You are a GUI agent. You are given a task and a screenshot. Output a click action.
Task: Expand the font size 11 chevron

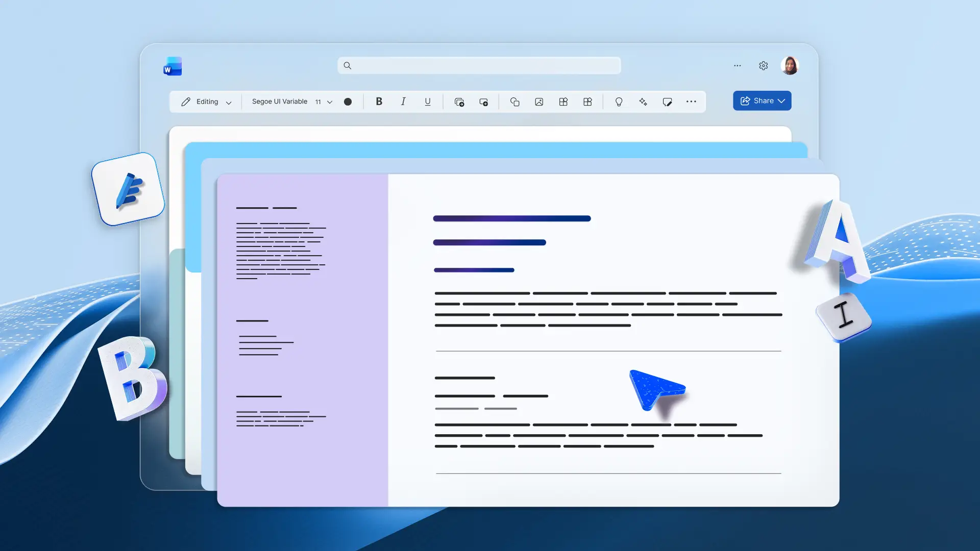coord(330,102)
